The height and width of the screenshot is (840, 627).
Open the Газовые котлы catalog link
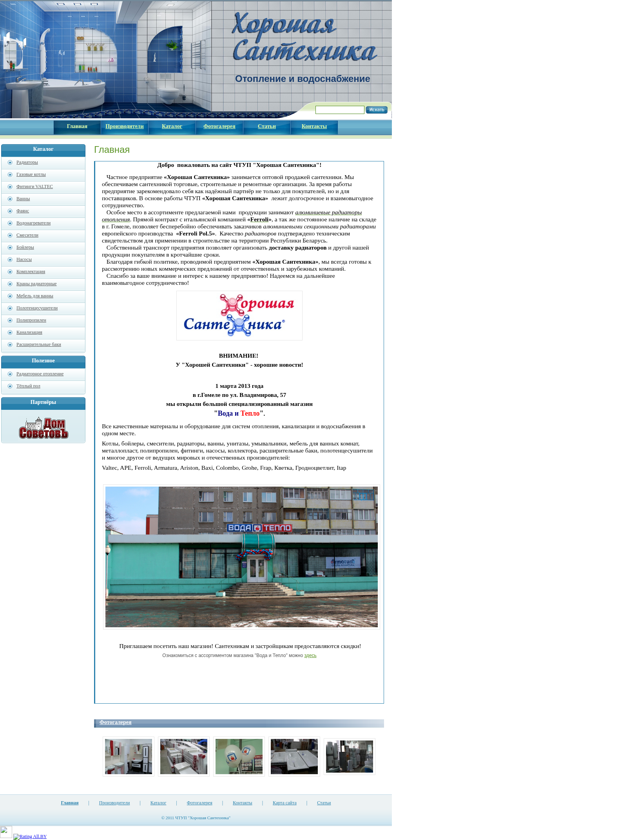pyautogui.click(x=31, y=175)
